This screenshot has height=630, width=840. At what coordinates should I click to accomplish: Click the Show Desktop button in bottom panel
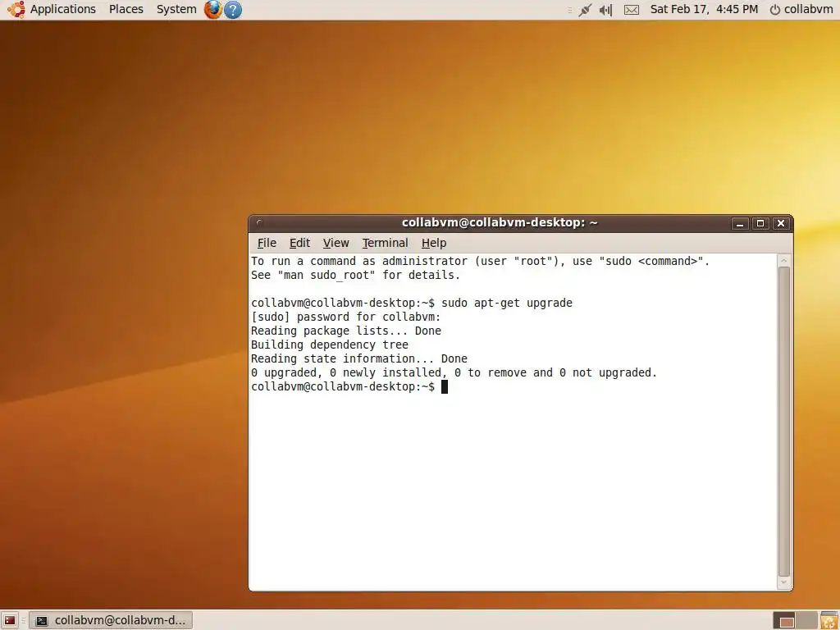coord(10,620)
